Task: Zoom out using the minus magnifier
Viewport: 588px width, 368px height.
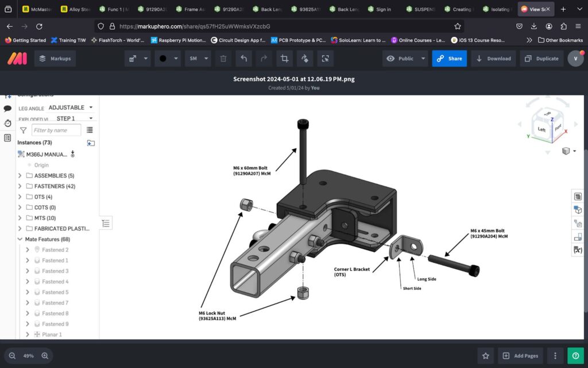Action: pyautogui.click(x=12, y=356)
